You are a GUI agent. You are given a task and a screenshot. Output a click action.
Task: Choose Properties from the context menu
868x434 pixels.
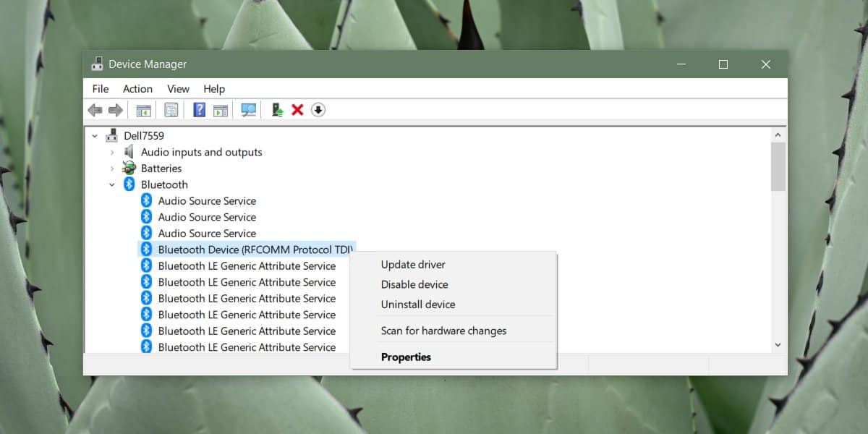[406, 357]
